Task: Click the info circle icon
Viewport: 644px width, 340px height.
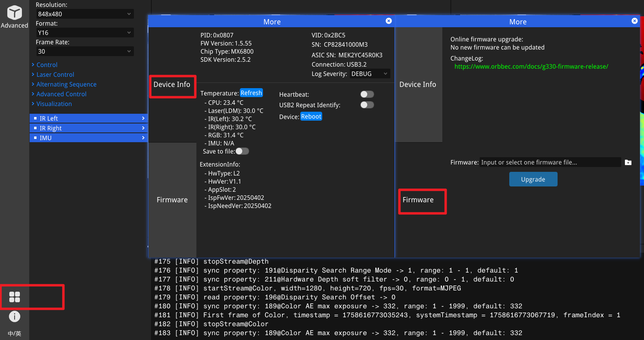Action: tap(15, 316)
